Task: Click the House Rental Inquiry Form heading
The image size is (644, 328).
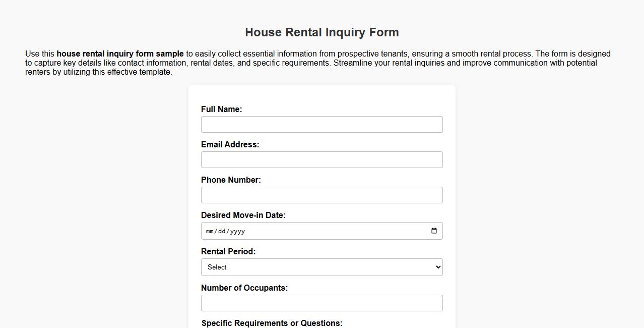Action: click(322, 32)
